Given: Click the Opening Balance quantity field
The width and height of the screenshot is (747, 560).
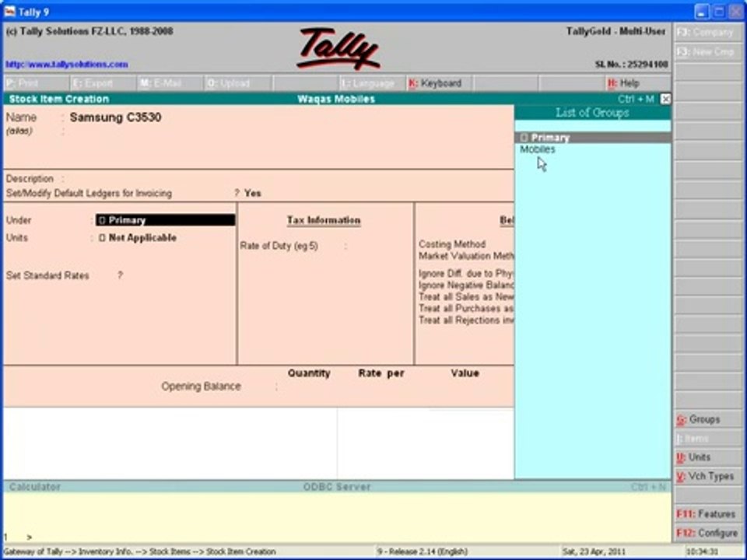Looking at the screenshot, I should [309, 387].
